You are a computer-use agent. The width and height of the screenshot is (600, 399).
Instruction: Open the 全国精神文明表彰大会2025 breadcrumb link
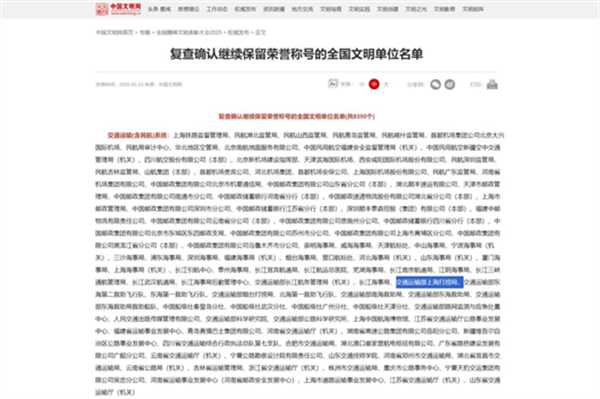tap(189, 33)
